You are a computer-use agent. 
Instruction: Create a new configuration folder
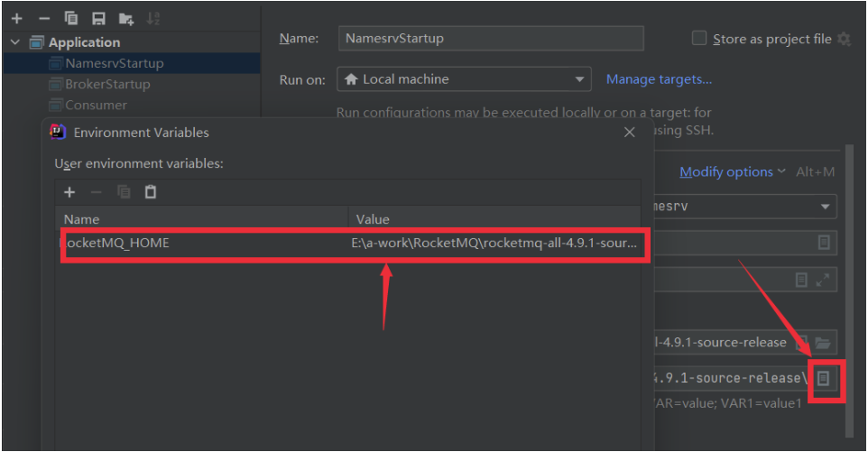coord(126,19)
